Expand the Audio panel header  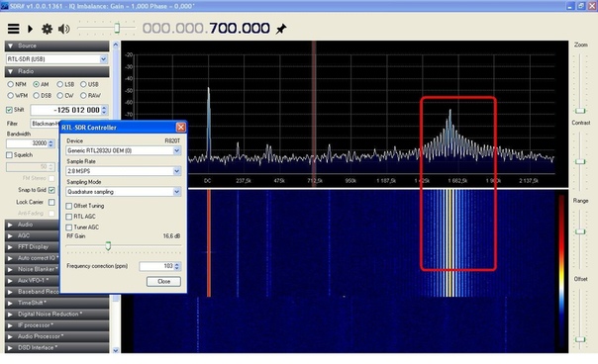32,225
